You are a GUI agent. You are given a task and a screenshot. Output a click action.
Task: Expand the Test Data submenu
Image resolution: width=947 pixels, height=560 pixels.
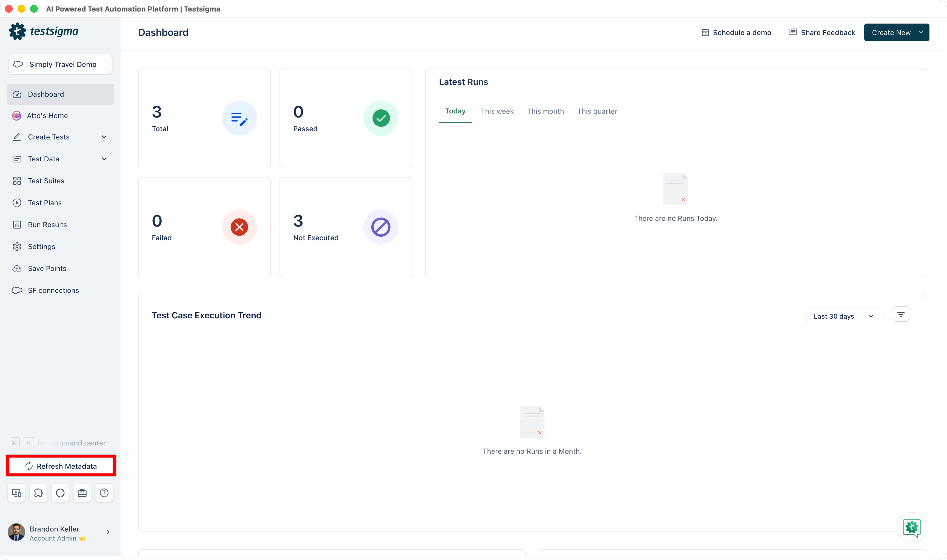(x=104, y=159)
